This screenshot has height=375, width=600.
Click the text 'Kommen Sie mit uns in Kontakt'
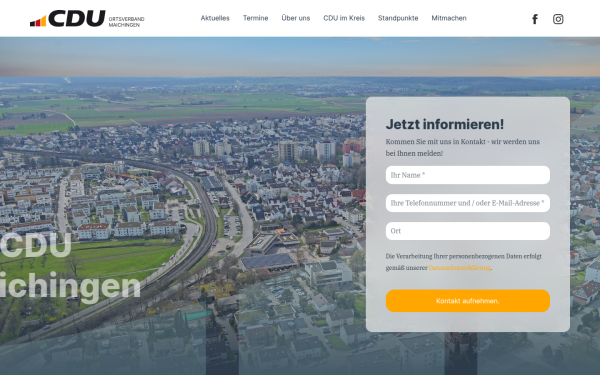435,142
